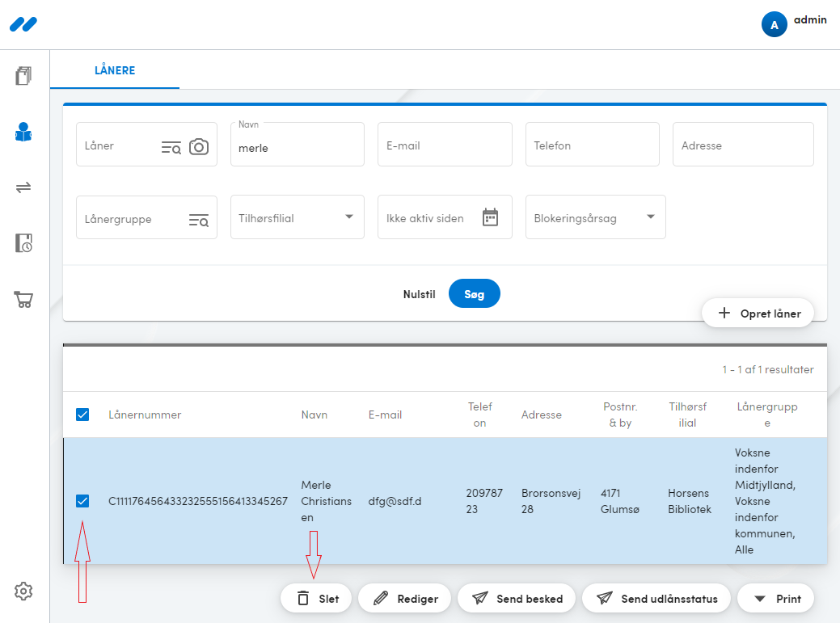Click the Horsens Bibliotek cell
This screenshot has height=623, width=840.
click(x=690, y=501)
